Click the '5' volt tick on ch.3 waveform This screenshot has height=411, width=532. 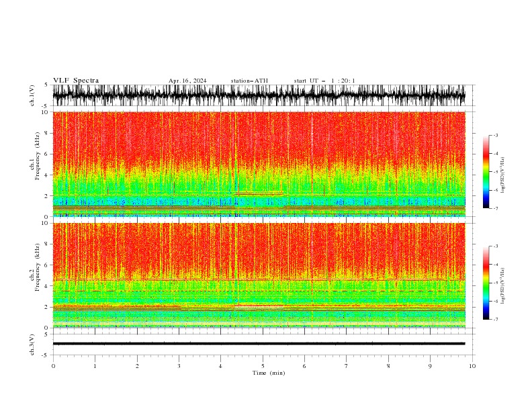pyautogui.click(x=46, y=334)
